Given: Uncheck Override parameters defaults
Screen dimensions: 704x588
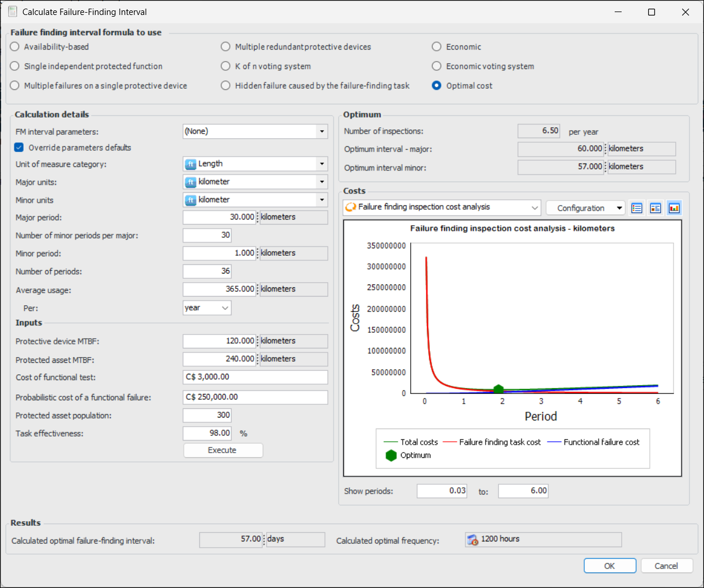Looking at the screenshot, I should click(x=19, y=147).
